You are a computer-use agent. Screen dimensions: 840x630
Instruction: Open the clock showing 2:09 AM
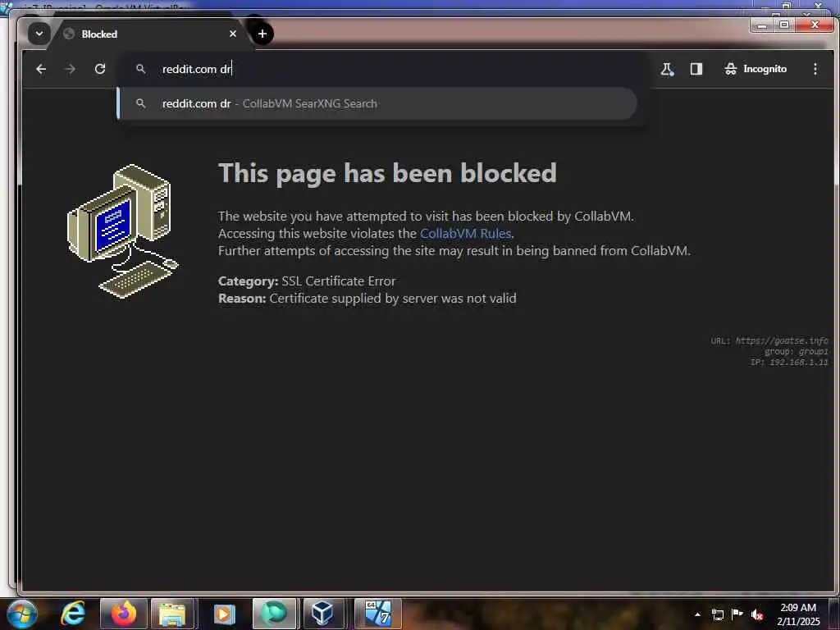[798, 614]
